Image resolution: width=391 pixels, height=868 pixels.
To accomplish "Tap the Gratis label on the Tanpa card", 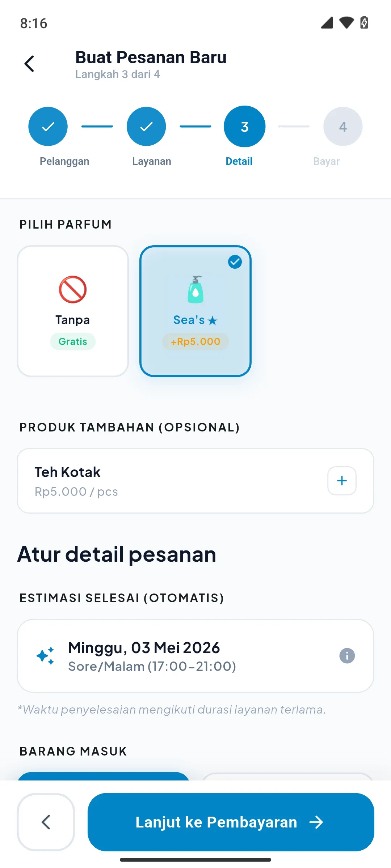I will pos(73,341).
